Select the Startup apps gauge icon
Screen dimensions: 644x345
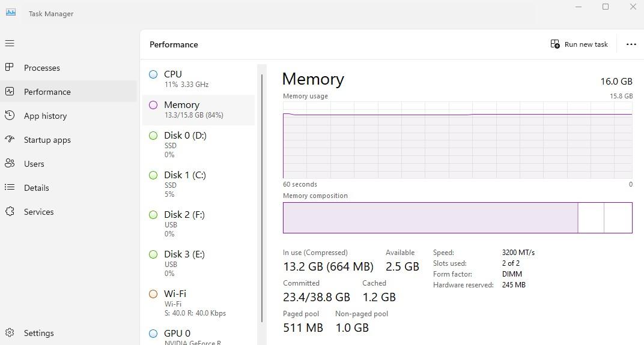10,139
